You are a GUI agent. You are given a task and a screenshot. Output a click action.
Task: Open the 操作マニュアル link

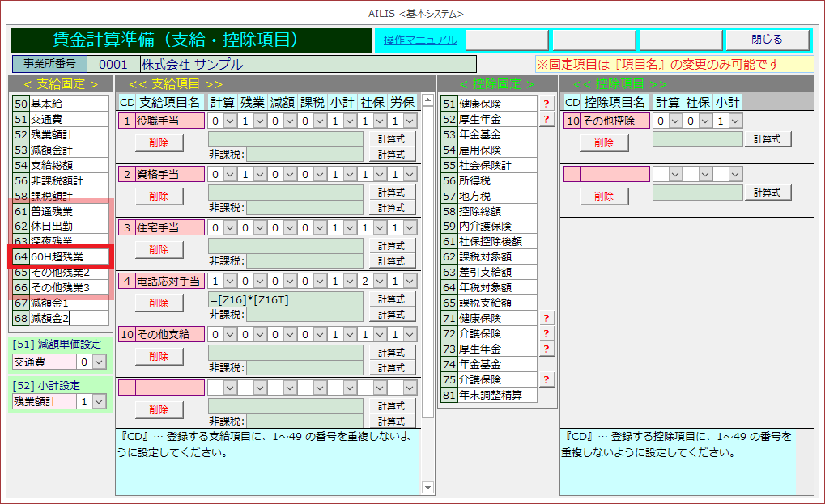420,40
